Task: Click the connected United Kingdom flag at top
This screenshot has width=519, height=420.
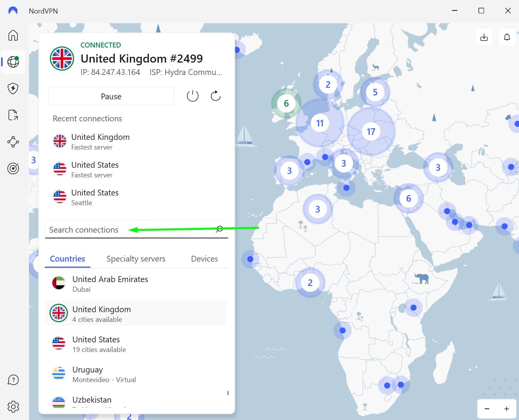Action: pos(62,59)
